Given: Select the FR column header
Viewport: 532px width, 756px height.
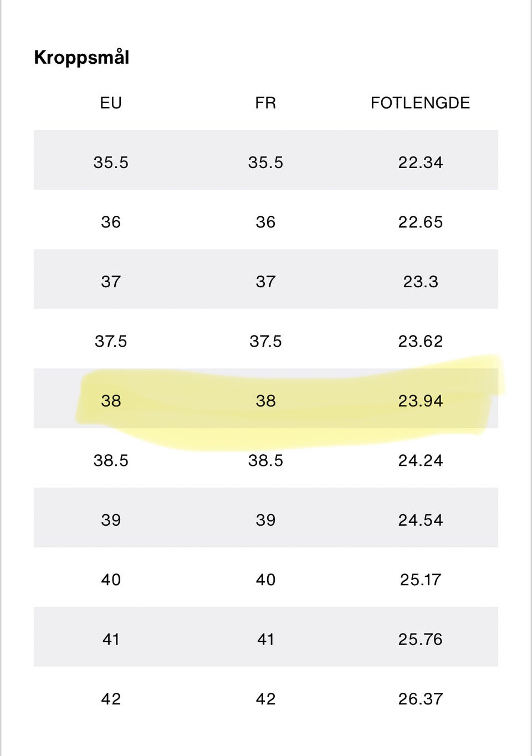Looking at the screenshot, I should [x=265, y=103].
